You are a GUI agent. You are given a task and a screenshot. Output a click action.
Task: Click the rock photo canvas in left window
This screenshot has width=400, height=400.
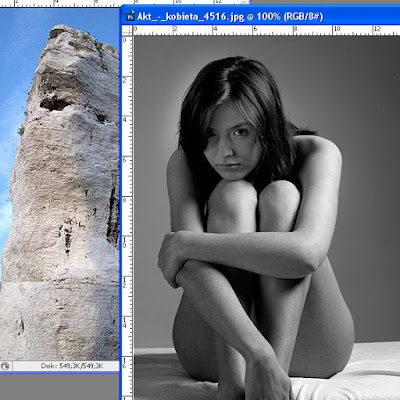point(59,184)
